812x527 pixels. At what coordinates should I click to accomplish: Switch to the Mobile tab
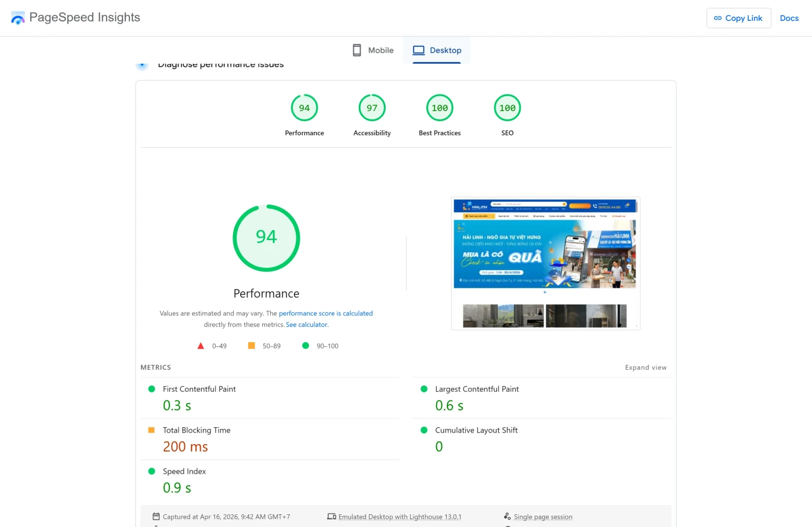tap(373, 50)
